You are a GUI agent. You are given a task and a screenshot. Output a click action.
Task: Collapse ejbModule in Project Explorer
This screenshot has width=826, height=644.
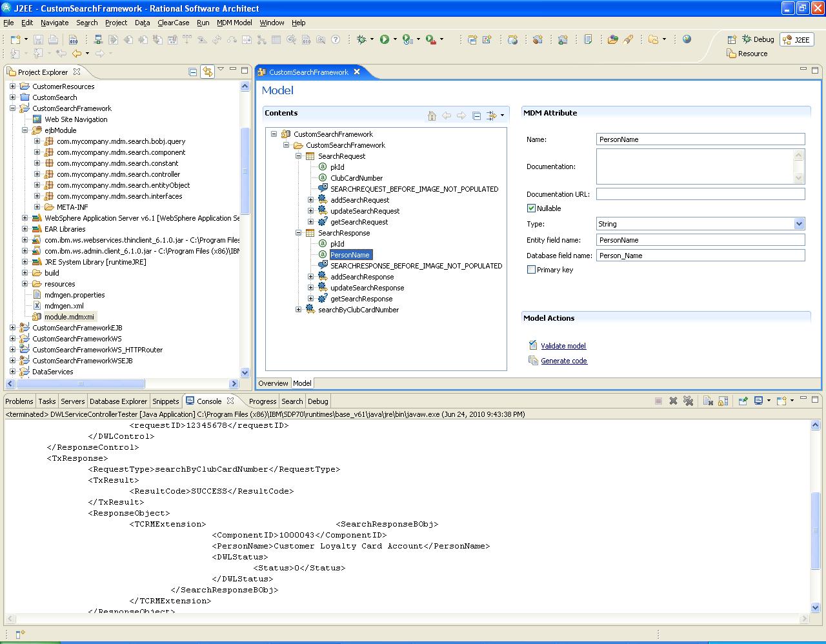(25, 130)
